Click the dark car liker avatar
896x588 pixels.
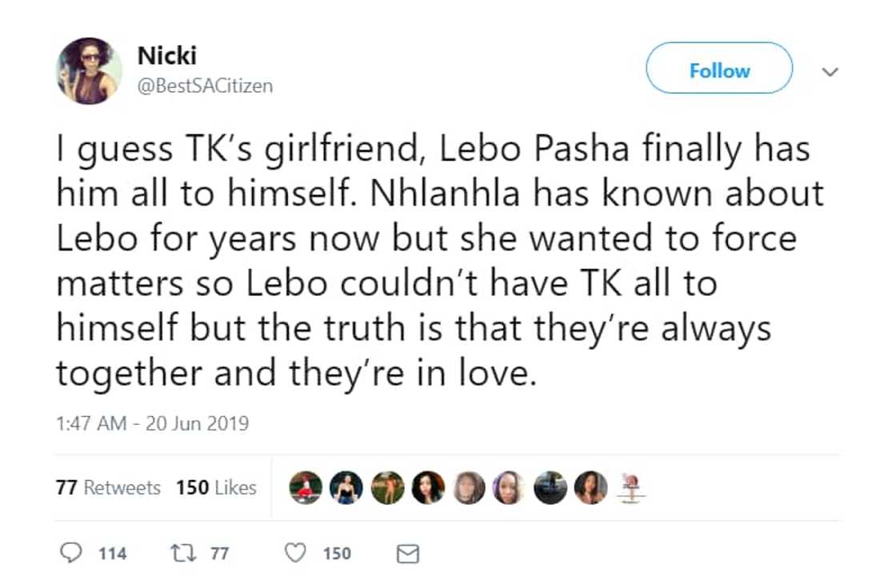[550, 487]
